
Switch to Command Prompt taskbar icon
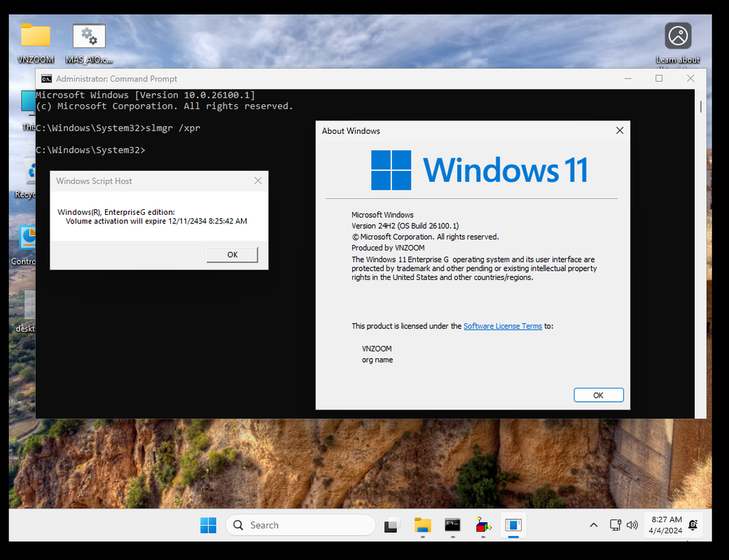[x=452, y=525]
